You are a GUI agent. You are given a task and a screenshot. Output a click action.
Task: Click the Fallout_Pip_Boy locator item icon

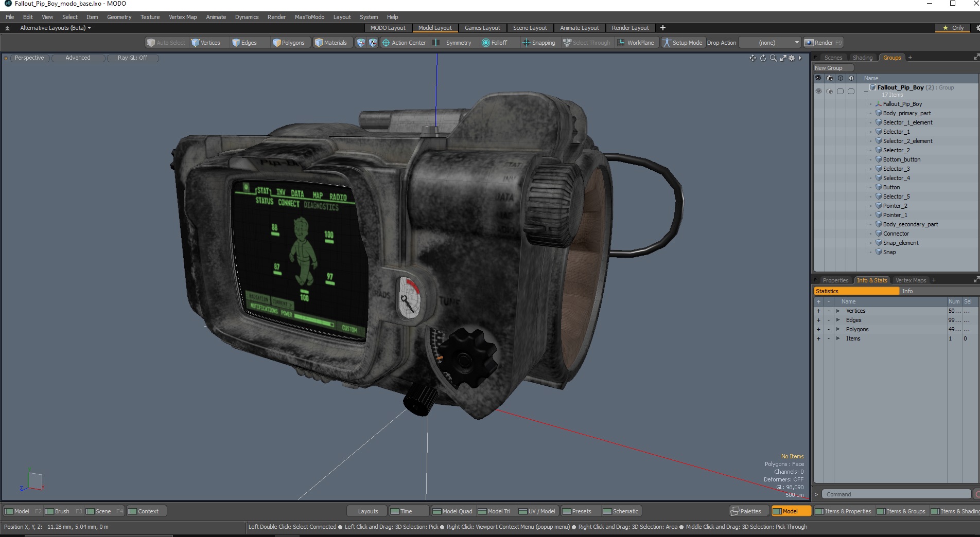(879, 104)
